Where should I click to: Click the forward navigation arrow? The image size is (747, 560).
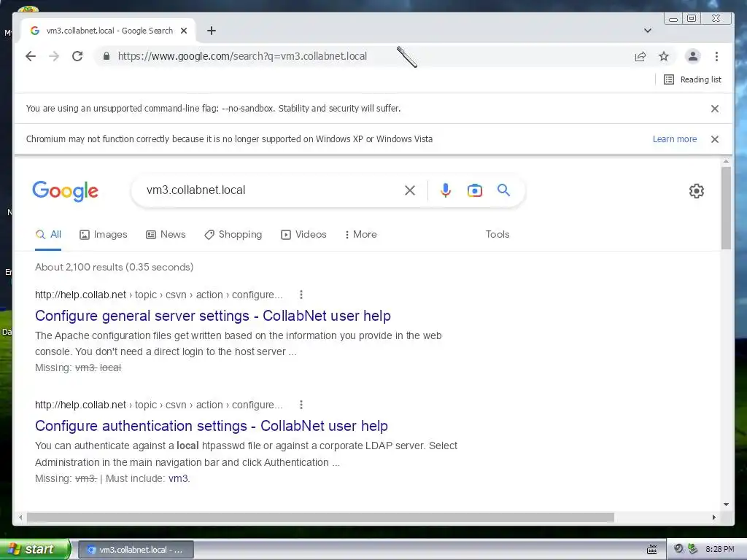54,56
